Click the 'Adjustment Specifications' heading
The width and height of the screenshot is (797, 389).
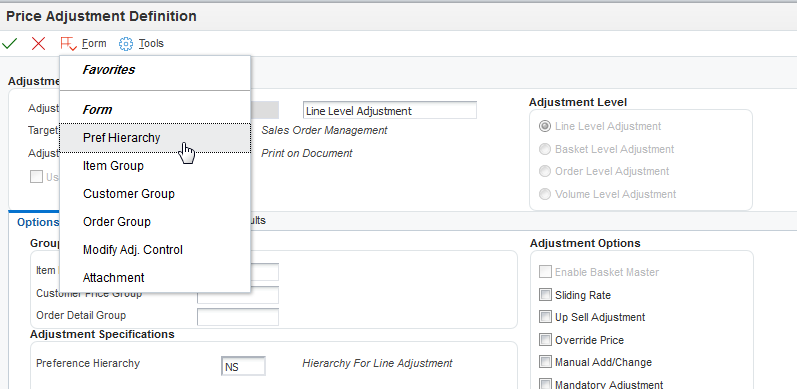(x=102, y=334)
